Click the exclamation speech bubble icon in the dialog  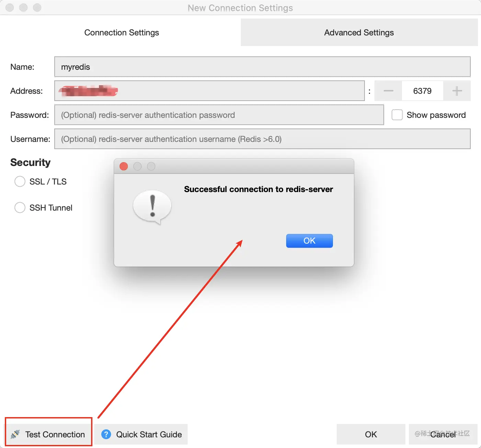coord(152,207)
